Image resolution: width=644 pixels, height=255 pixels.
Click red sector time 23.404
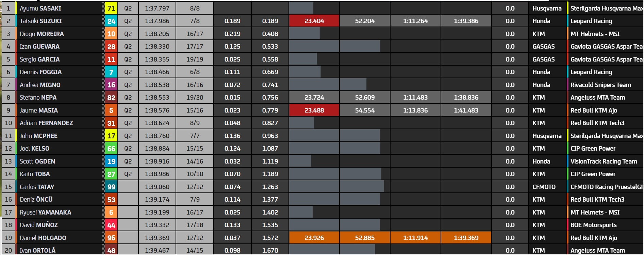click(314, 21)
